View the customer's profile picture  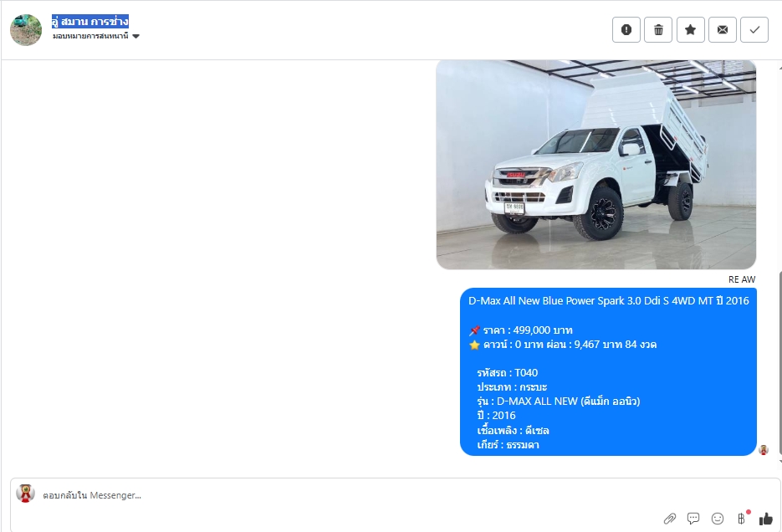(x=26, y=30)
